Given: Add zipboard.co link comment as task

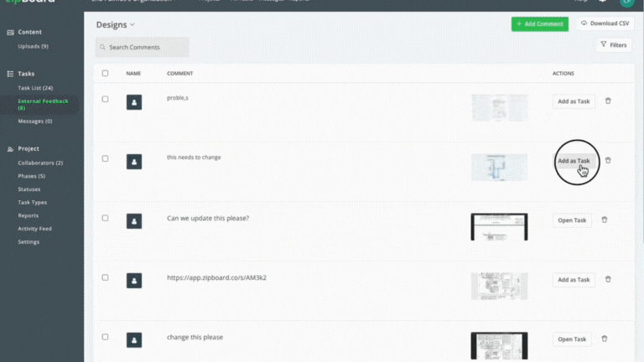Looking at the screenshot, I should pos(574,280).
